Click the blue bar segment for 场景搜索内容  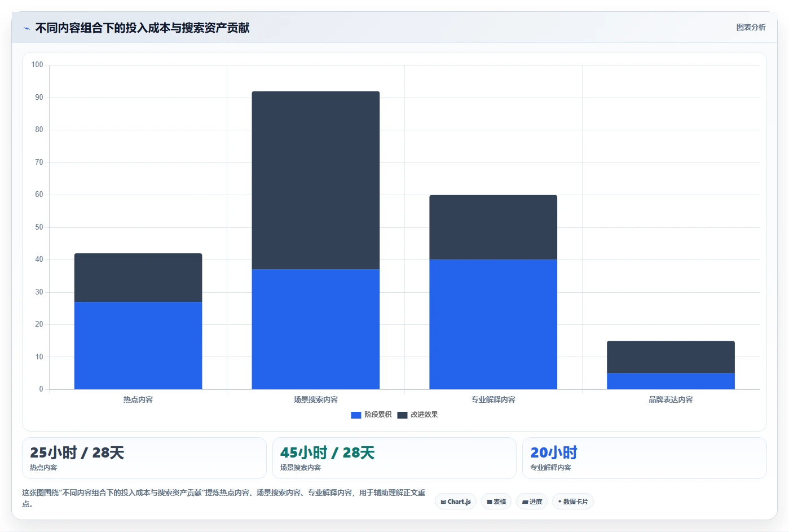(x=316, y=329)
